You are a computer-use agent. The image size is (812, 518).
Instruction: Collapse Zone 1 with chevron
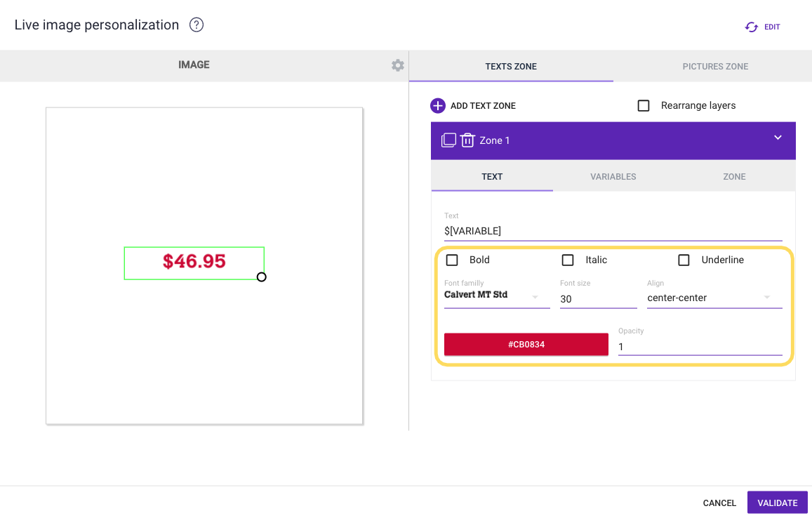click(778, 138)
